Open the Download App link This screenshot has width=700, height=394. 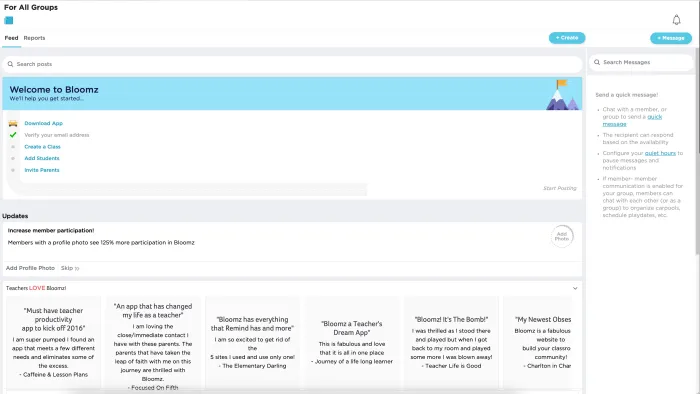click(x=43, y=123)
